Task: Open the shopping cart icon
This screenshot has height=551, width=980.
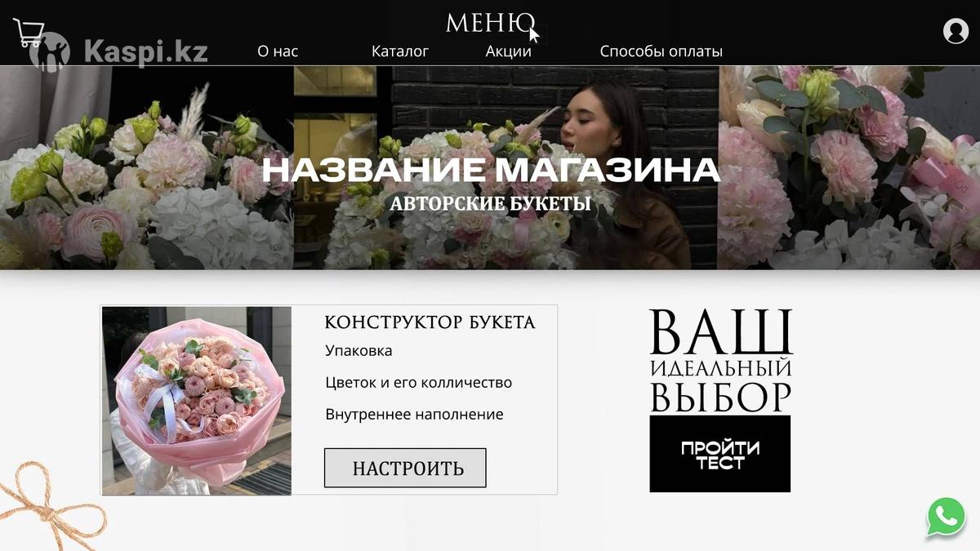Action: pos(29,32)
